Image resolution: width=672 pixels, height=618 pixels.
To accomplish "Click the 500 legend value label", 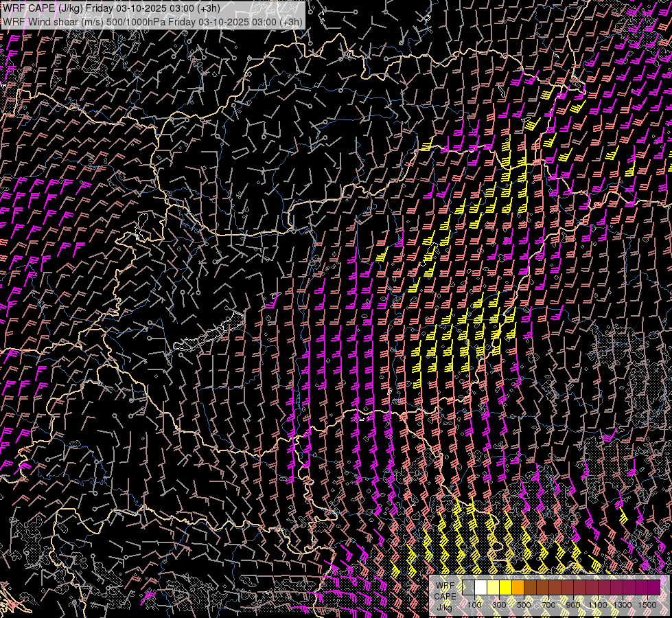I will tap(524, 605).
